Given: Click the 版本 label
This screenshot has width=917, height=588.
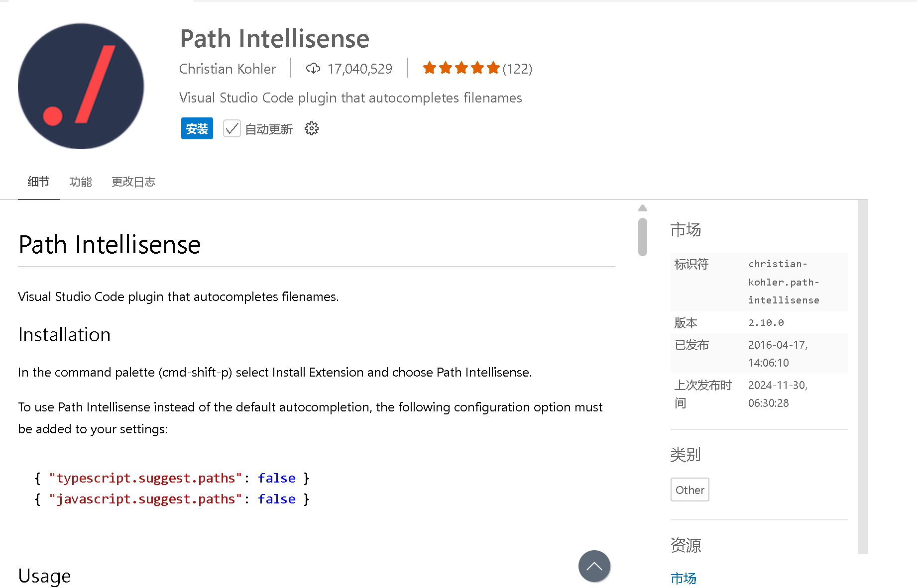Looking at the screenshot, I should click(686, 323).
